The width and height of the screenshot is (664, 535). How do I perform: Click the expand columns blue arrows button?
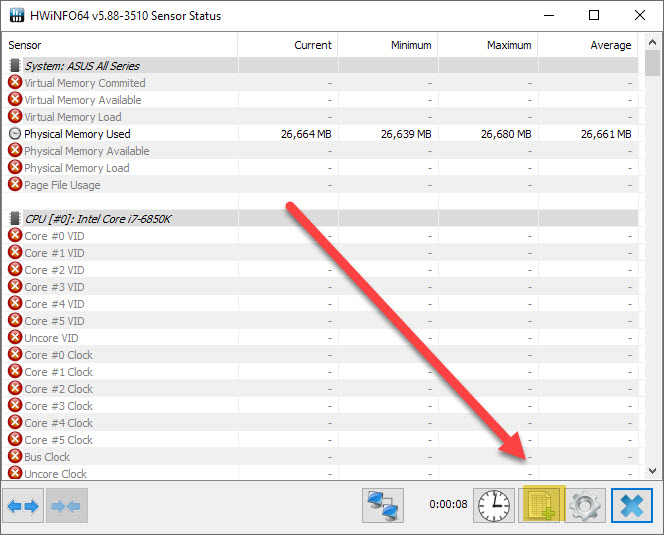[23, 506]
